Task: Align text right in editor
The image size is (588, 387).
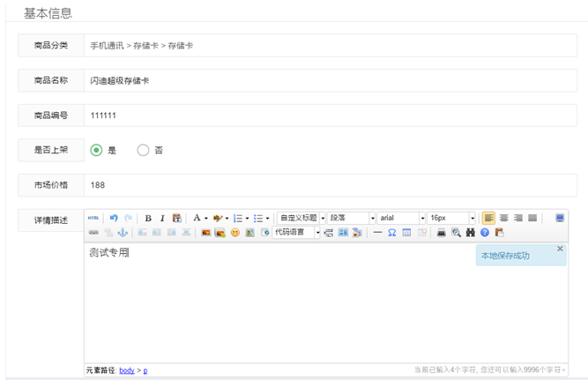Action: (517, 218)
